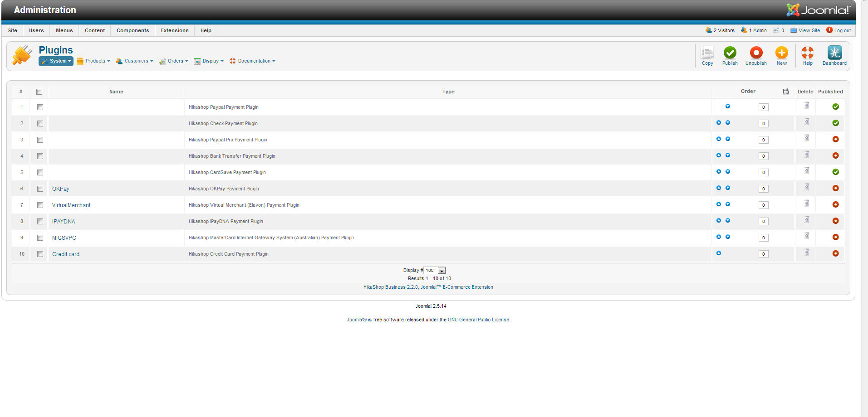Select the IPAYDNA row checkbox
The width and height of the screenshot is (868, 417).
point(40,222)
